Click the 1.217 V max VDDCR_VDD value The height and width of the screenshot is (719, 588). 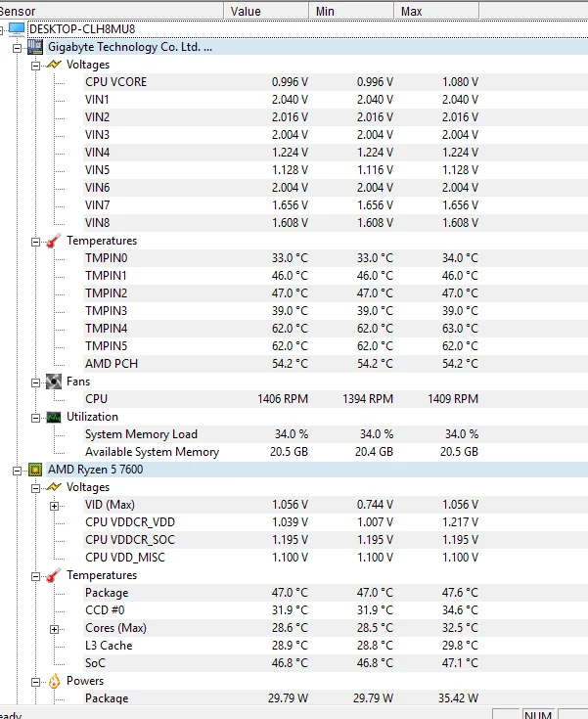pyautogui.click(x=460, y=522)
